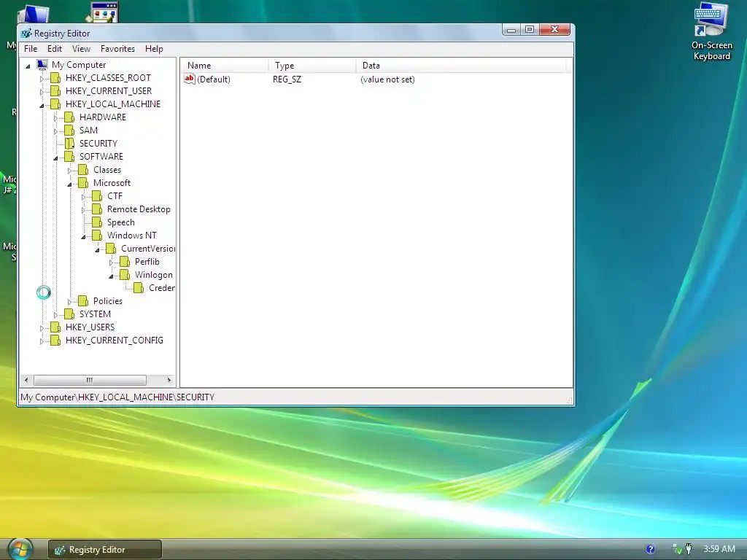This screenshot has height=560, width=747.
Task: Click the HKEY_LOCAL_MACHINE folder icon
Action: pos(55,104)
